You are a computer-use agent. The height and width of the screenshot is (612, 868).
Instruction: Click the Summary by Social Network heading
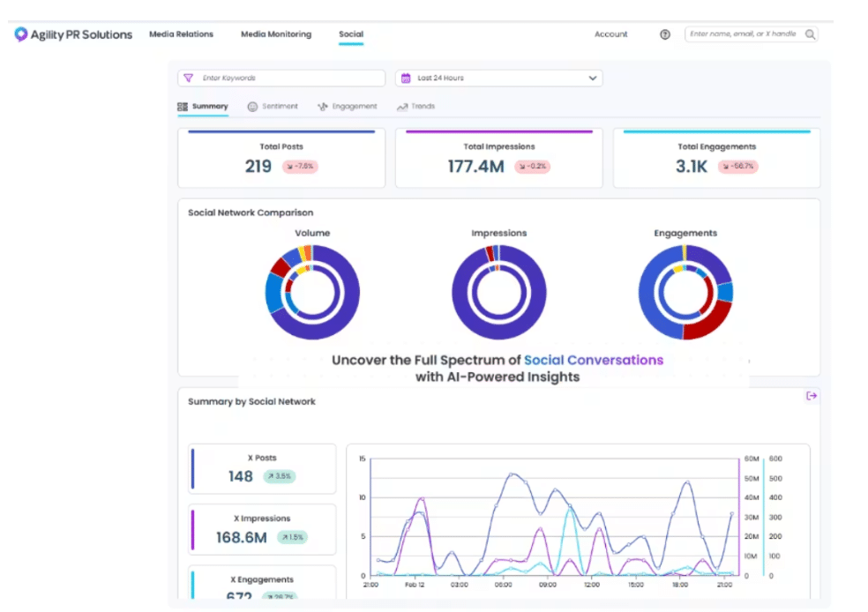point(251,402)
